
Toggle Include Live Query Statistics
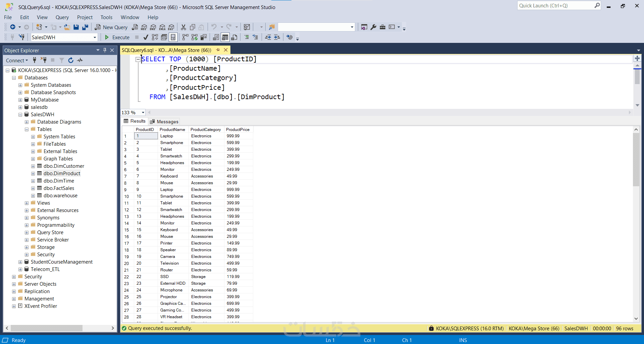195,37
